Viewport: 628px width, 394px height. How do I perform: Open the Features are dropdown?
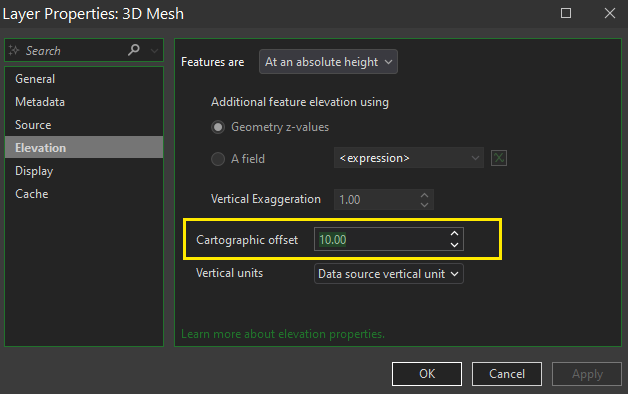coord(328,62)
